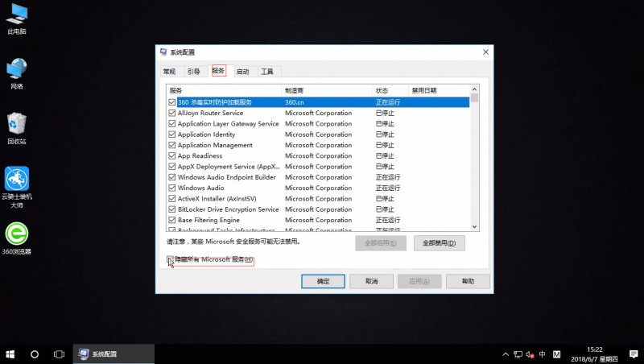Screen dimensions: 644x364
Task: Click the 中 input language indicator
Action: tap(543, 354)
